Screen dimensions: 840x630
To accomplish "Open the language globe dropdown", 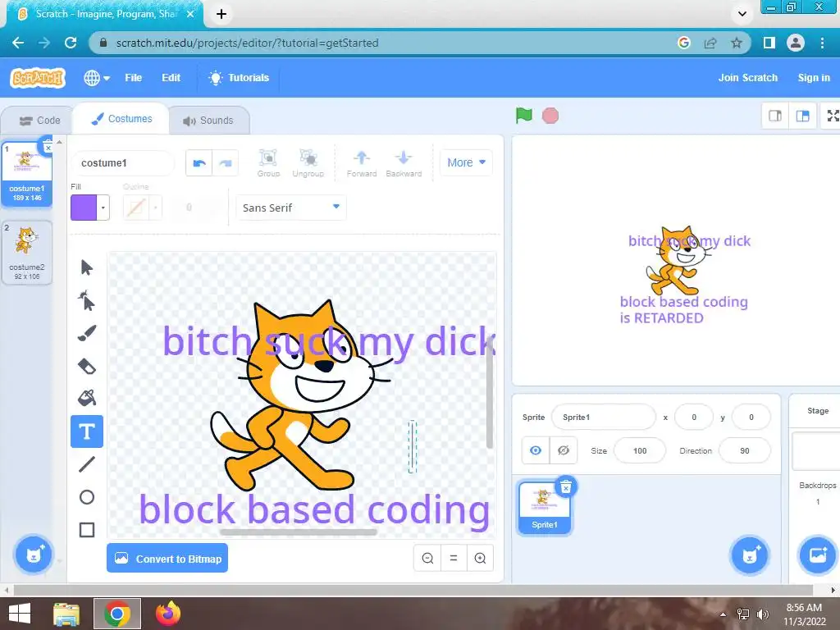I will 97,78.
